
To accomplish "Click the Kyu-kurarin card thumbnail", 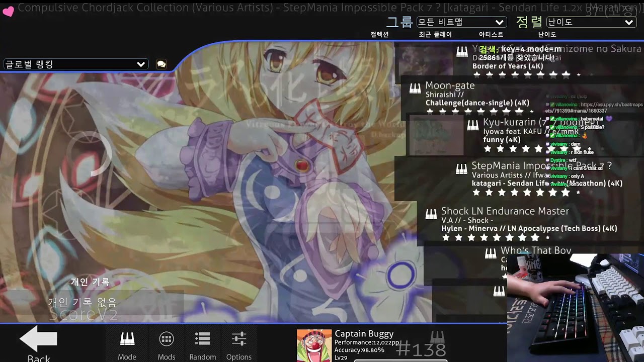I will click(x=436, y=135).
